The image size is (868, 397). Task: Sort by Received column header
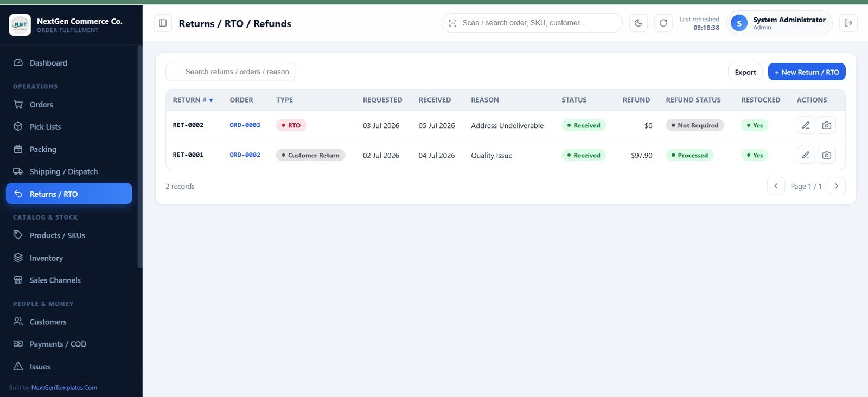pyautogui.click(x=435, y=100)
